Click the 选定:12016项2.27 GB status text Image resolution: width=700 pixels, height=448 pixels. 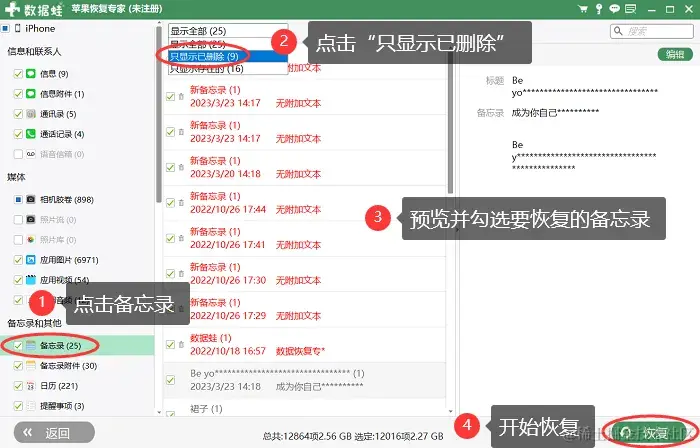(x=399, y=436)
